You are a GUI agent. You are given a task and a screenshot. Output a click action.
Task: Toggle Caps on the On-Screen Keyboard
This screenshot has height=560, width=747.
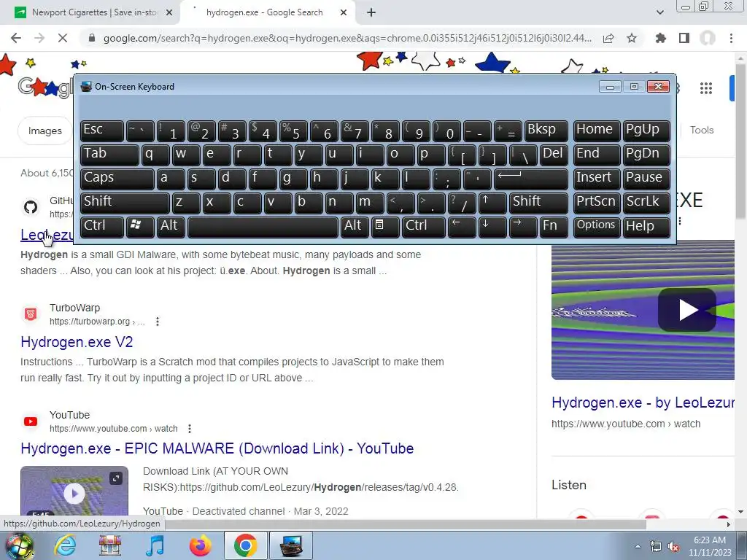pos(117,179)
